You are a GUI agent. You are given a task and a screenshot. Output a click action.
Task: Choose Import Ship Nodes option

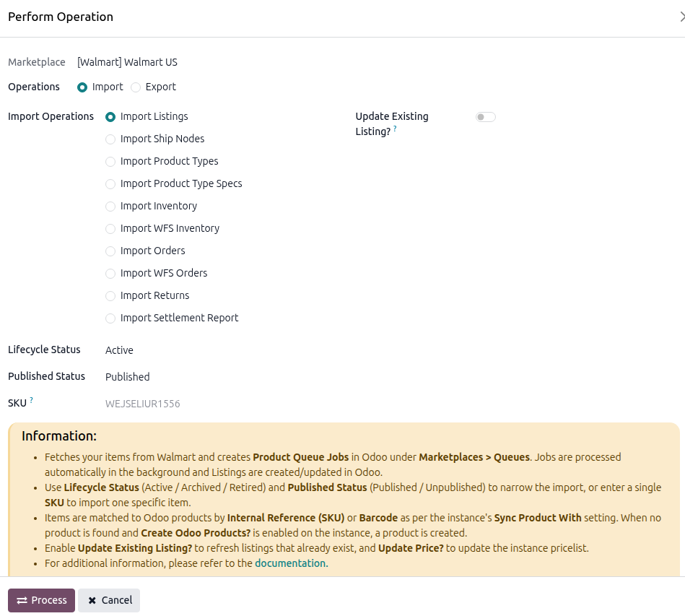click(x=110, y=139)
